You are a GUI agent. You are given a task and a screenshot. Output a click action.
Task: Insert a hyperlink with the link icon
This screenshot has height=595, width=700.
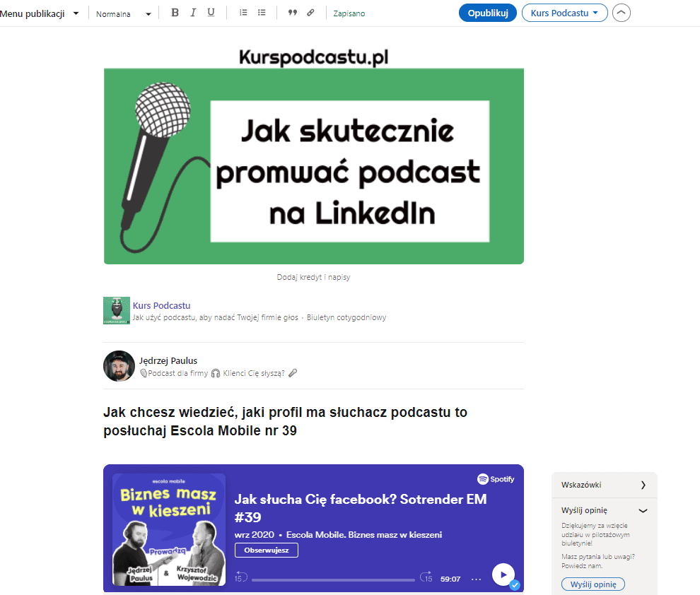[x=309, y=12]
